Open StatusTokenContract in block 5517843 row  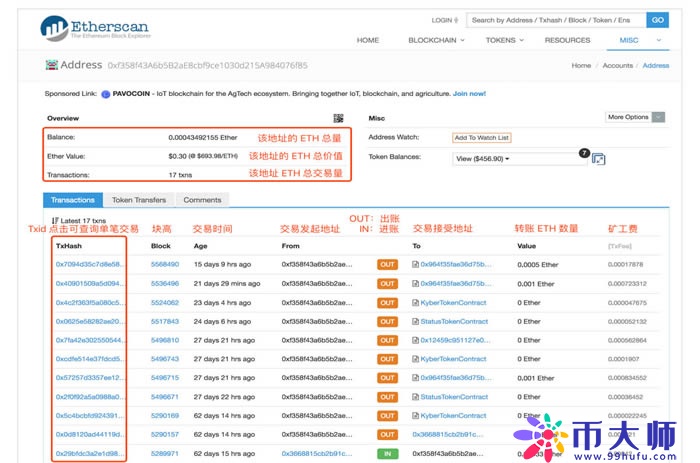(454, 321)
